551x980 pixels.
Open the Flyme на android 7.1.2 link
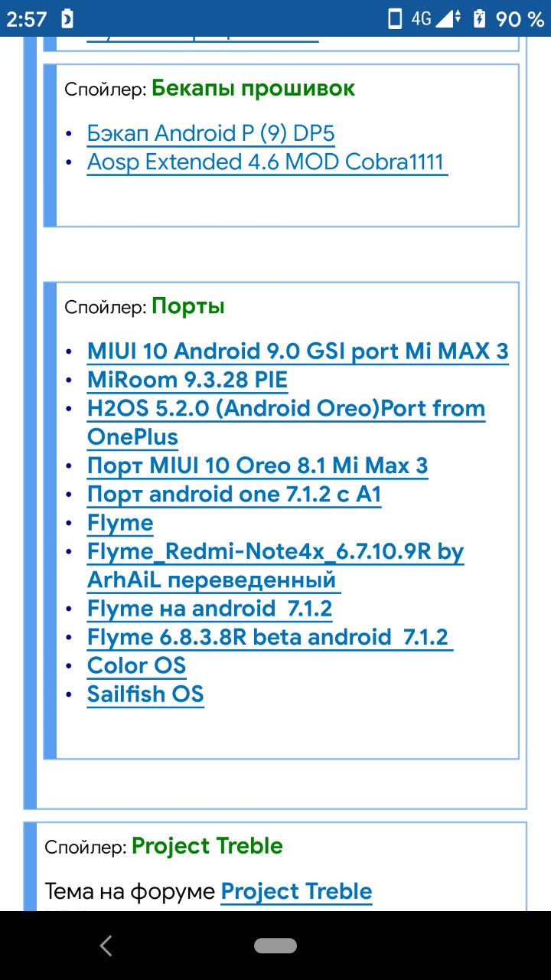click(210, 609)
